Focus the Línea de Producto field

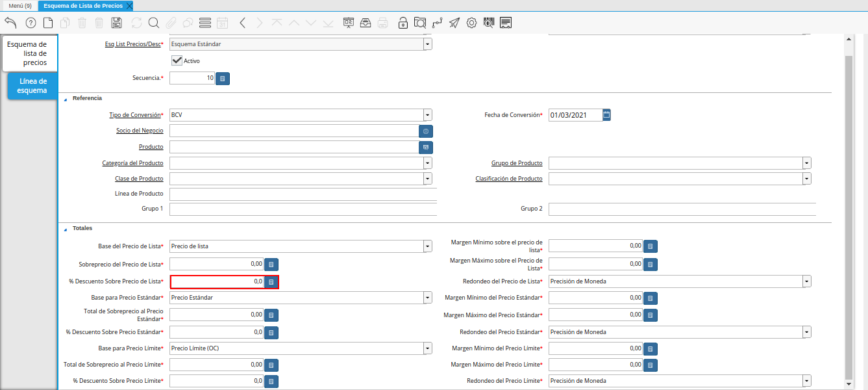tap(303, 194)
